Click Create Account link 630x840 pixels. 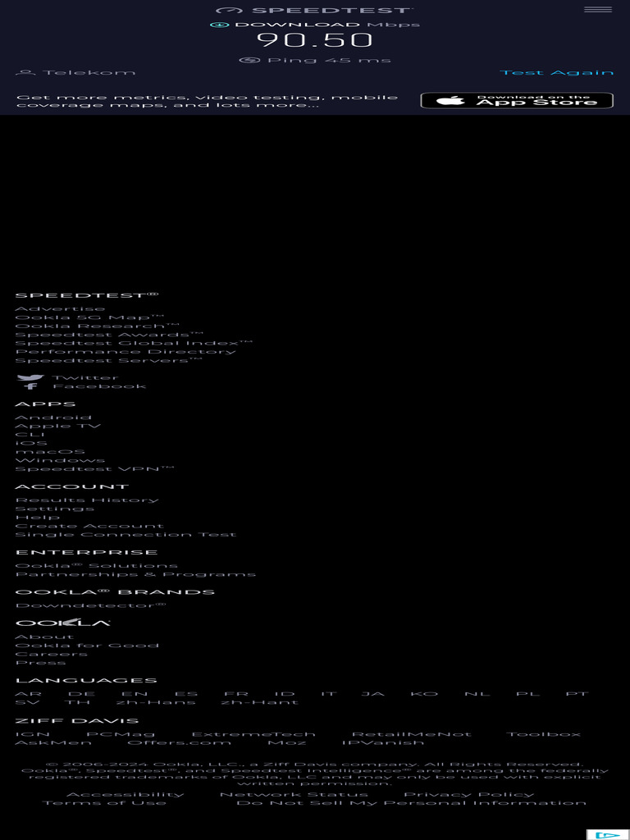tap(89, 526)
